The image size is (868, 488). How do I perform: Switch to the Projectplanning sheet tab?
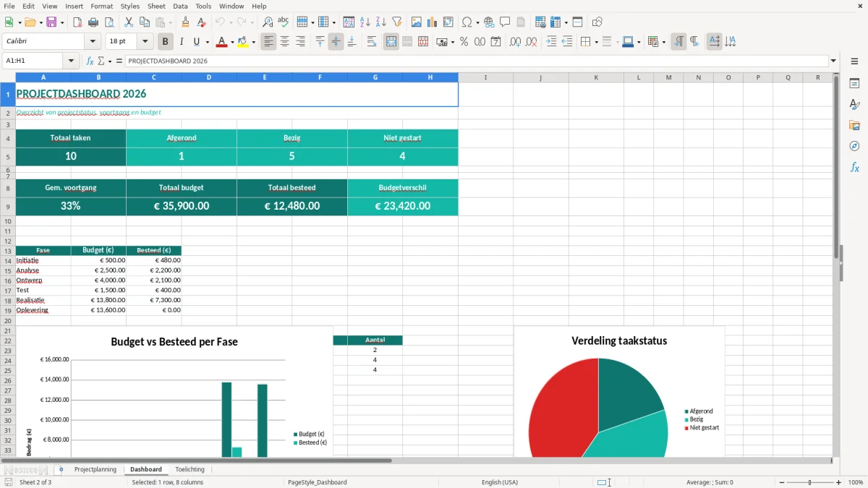click(x=95, y=470)
